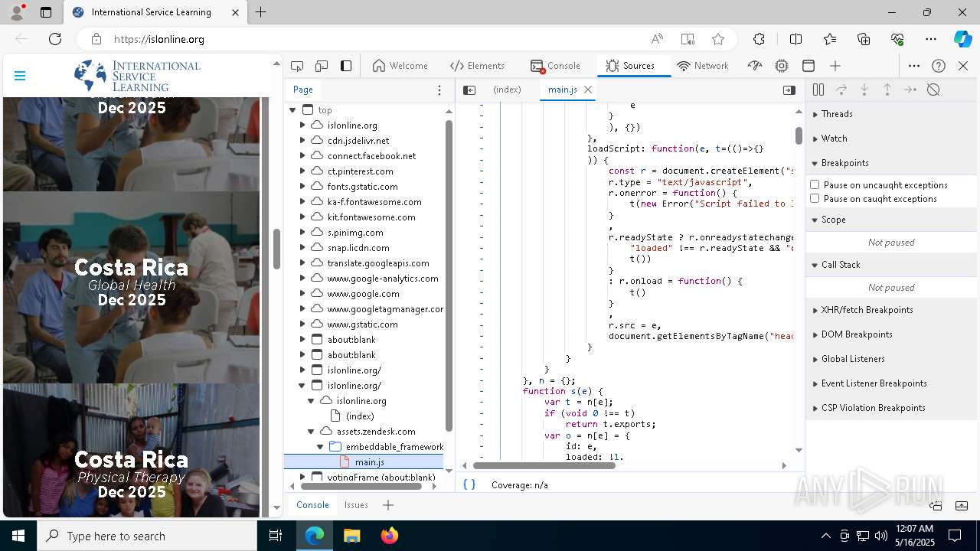Viewport: 980px width, 551px height.
Task: Pretty print braces icon
Action: 469,484
